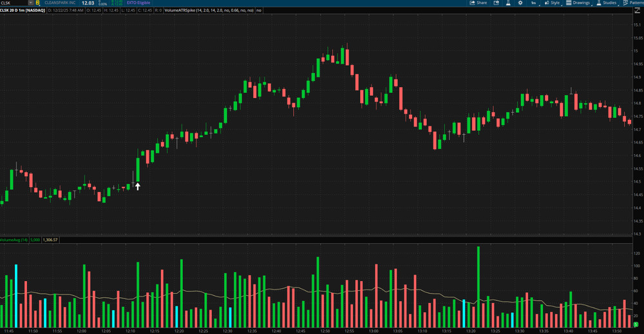Click the Studies flask icon
This screenshot has height=334, width=644.
click(599, 3)
